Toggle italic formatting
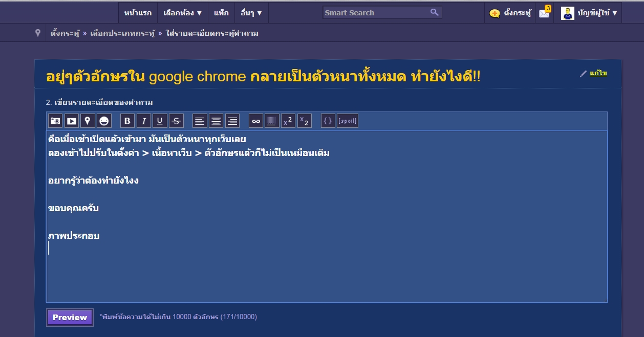644x337 pixels. pos(144,121)
